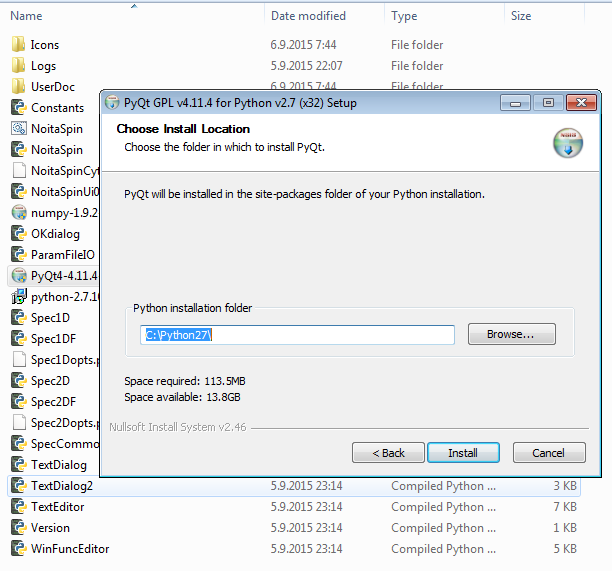612x571 pixels.
Task: Click the Spec1DF Python file icon
Action: pos(18,339)
